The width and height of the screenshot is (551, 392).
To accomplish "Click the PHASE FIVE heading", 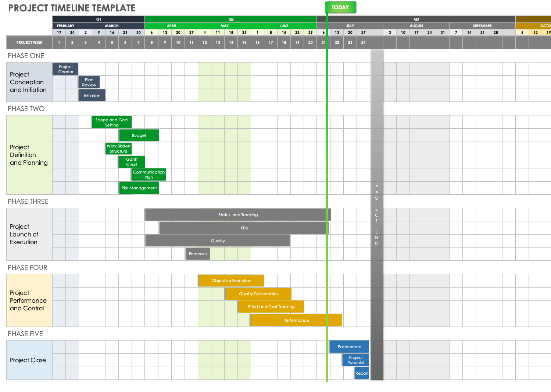I will (25, 334).
